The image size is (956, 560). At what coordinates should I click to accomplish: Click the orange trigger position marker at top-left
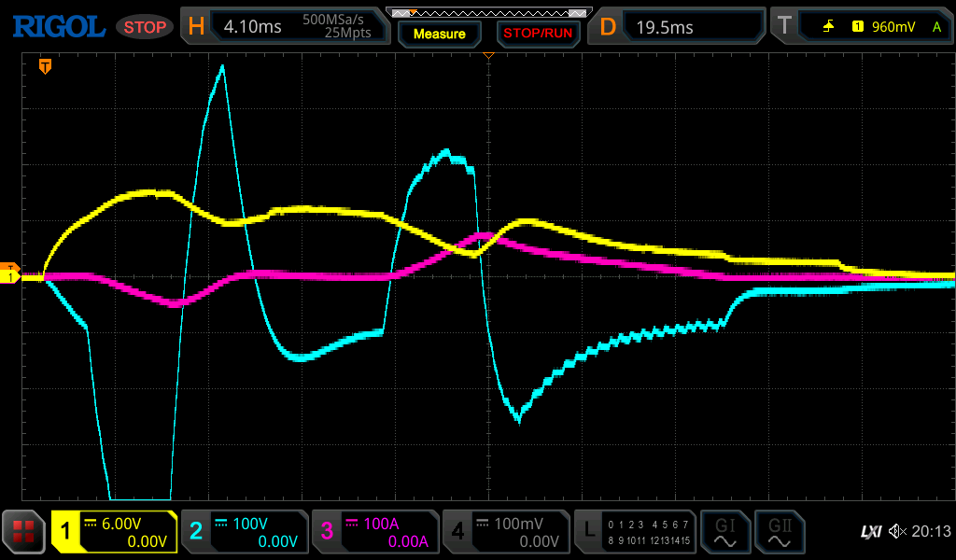[x=44, y=66]
